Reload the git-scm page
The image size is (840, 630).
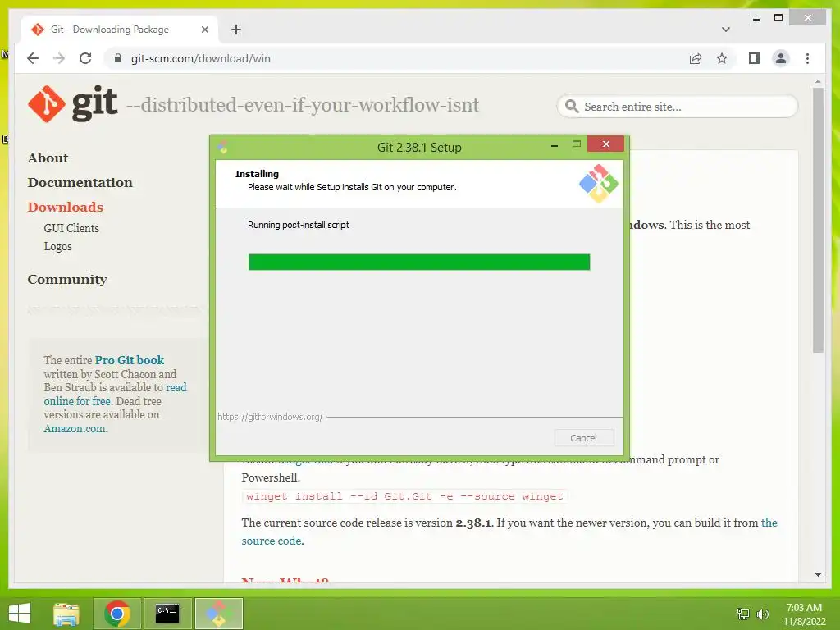(85, 58)
